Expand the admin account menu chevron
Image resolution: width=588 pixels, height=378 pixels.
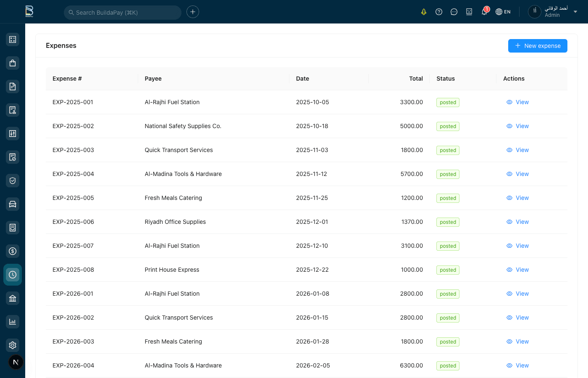[x=575, y=12]
